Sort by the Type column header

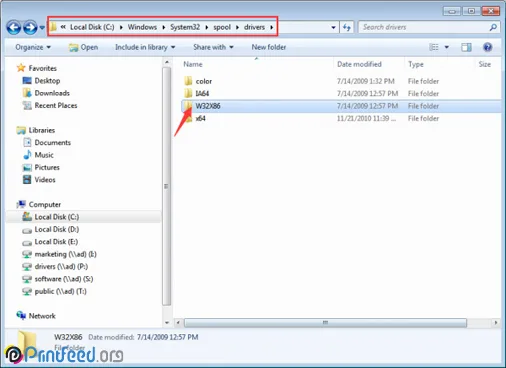(416, 64)
